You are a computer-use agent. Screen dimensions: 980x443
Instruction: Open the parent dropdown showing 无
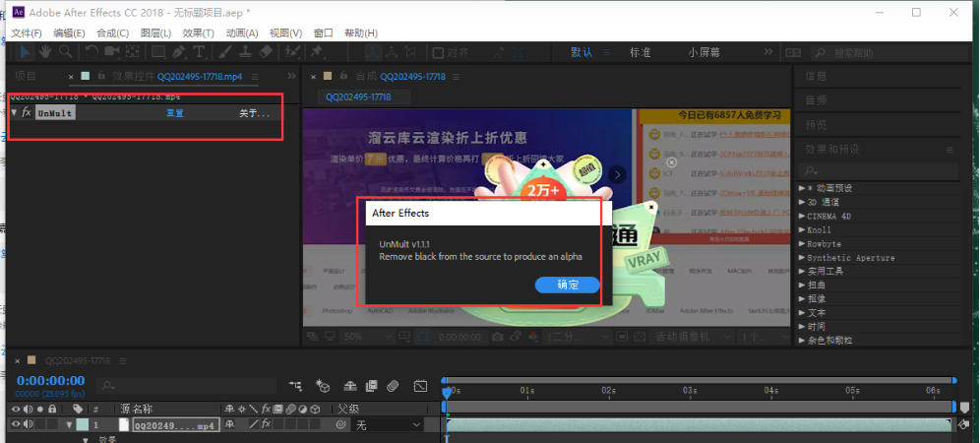coord(386,425)
